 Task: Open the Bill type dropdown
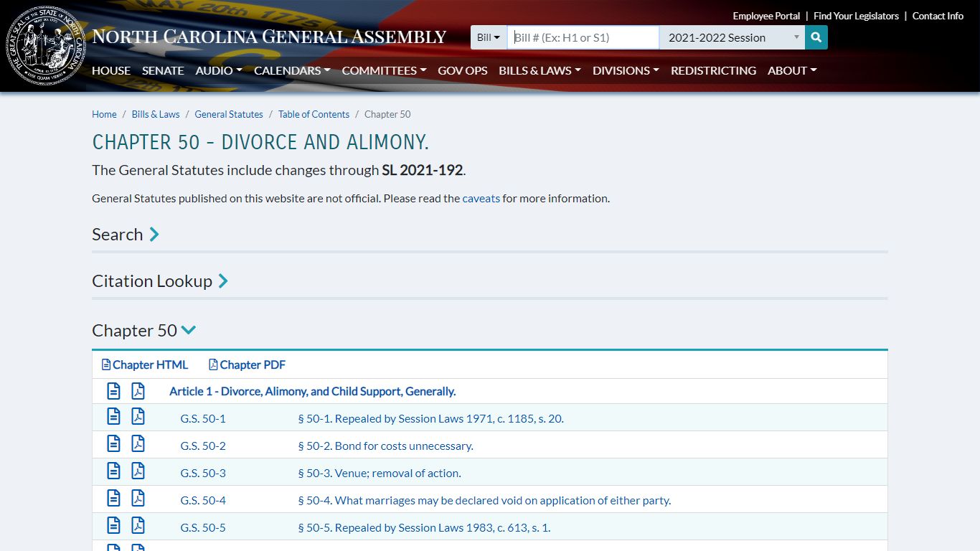[489, 37]
